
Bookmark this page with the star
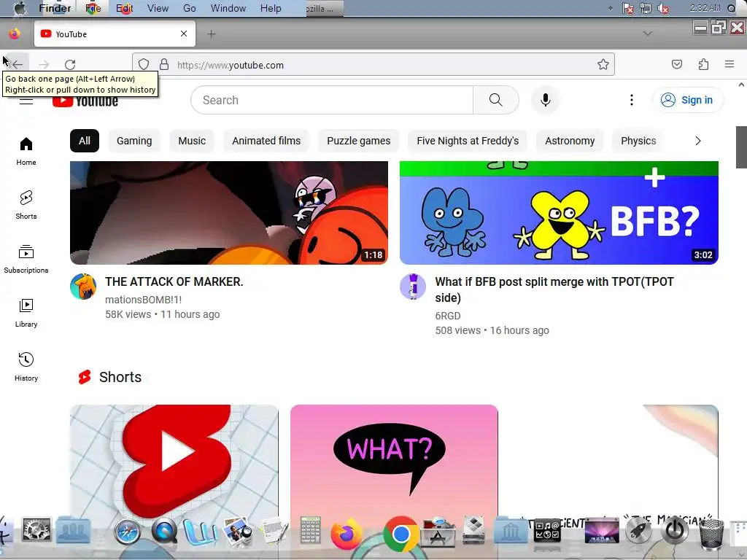click(x=603, y=65)
